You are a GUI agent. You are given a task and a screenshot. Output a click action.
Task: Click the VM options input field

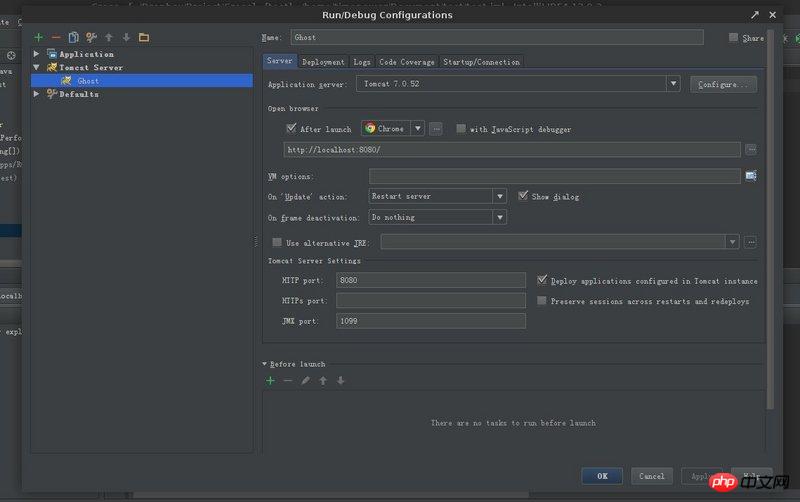555,177
